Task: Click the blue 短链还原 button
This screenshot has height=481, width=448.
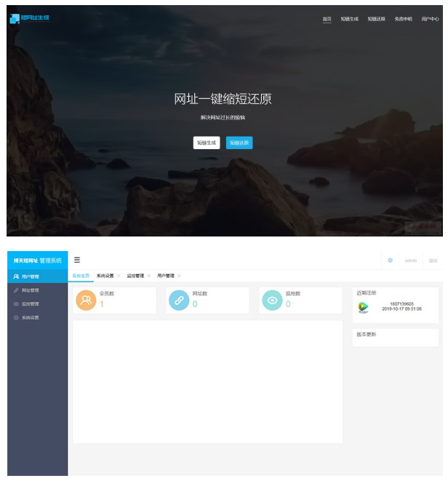Action: tap(239, 143)
